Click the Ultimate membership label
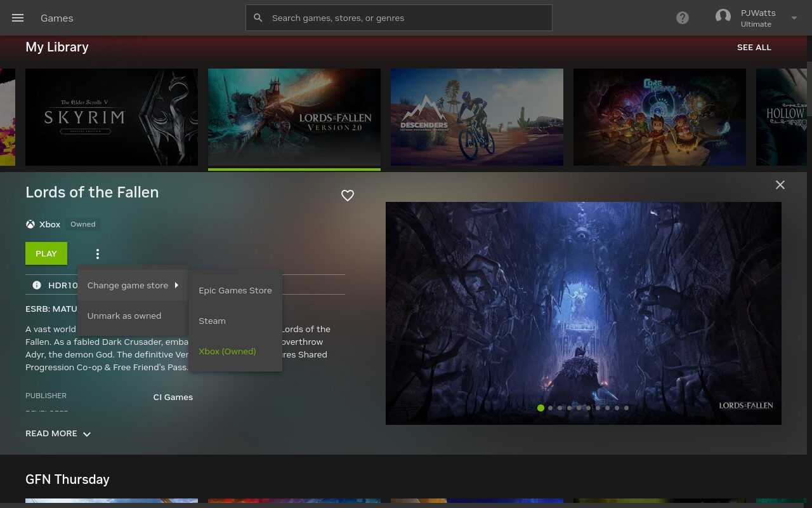 [756, 24]
